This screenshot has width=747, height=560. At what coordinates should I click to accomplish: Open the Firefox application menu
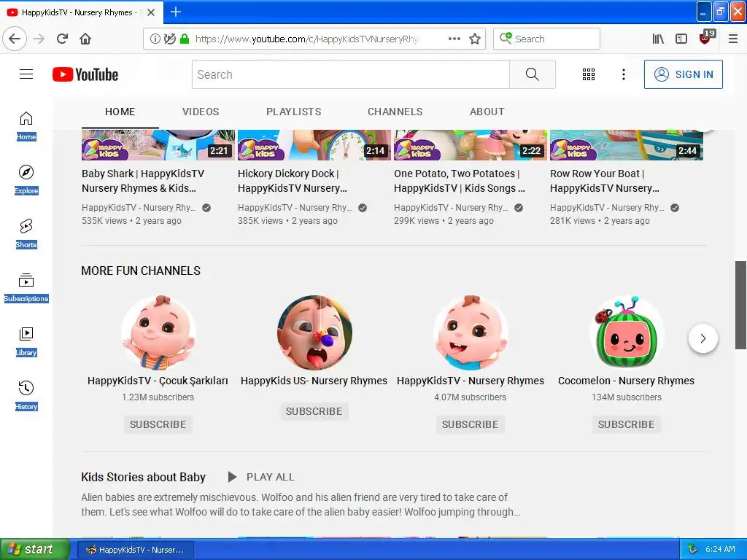[x=733, y=39]
